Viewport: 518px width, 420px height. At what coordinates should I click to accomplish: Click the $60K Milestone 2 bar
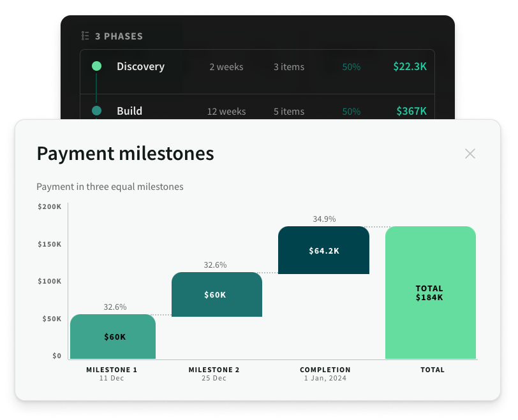217,294
